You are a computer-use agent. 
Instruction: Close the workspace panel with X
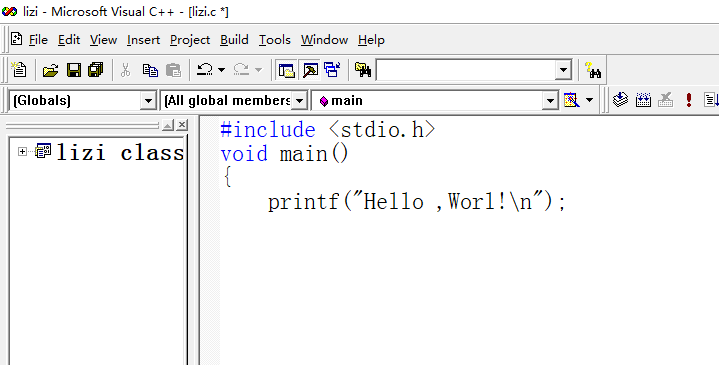[x=182, y=125]
